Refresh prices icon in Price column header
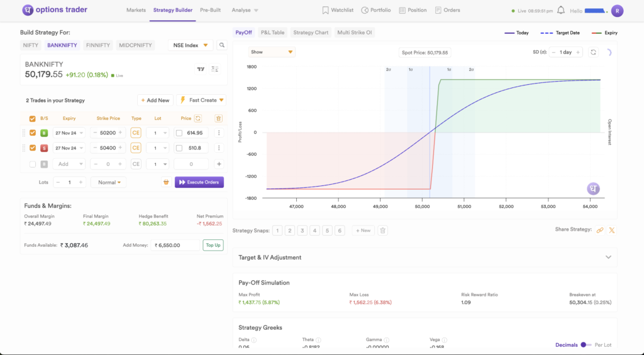This screenshot has height=355, width=644. tap(198, 118)
